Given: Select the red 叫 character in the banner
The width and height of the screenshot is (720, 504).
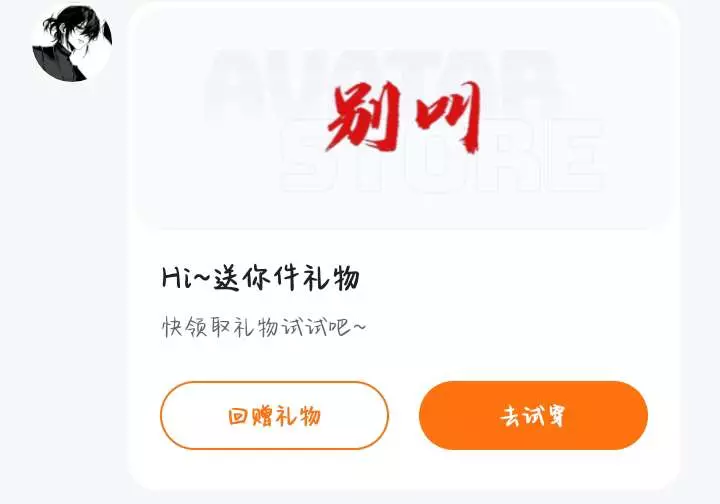Looking at the screenshot, I should point(448,116).
